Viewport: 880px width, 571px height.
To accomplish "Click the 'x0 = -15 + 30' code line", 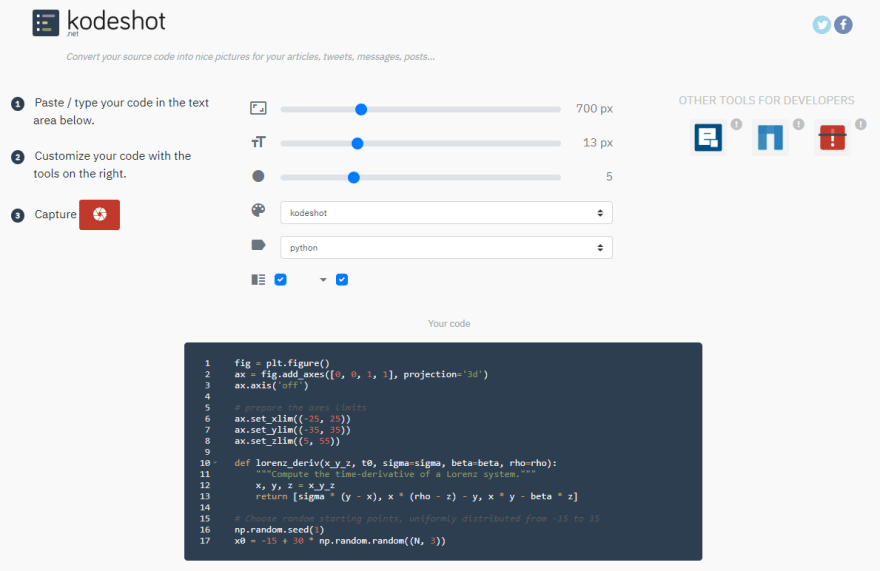I will click(x=340, y=541).
